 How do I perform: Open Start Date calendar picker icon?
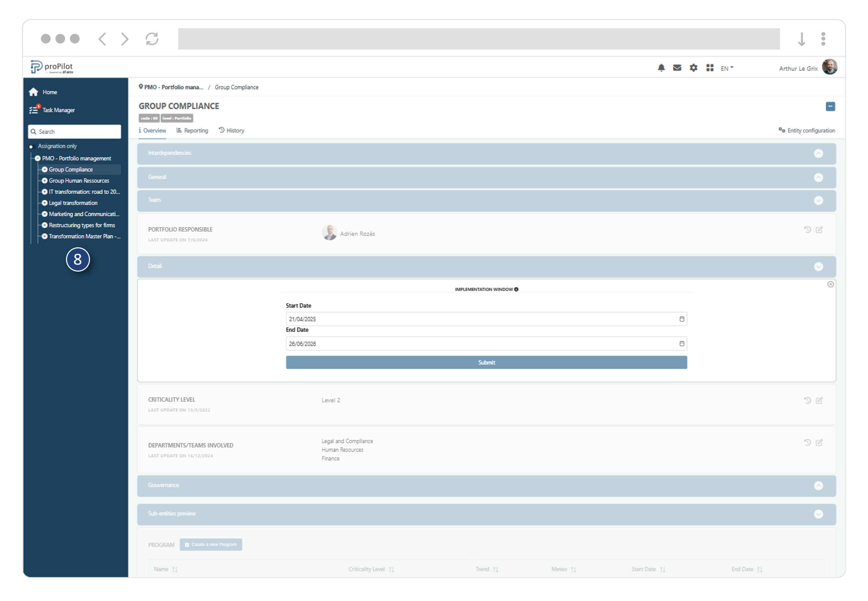(681, 319)
